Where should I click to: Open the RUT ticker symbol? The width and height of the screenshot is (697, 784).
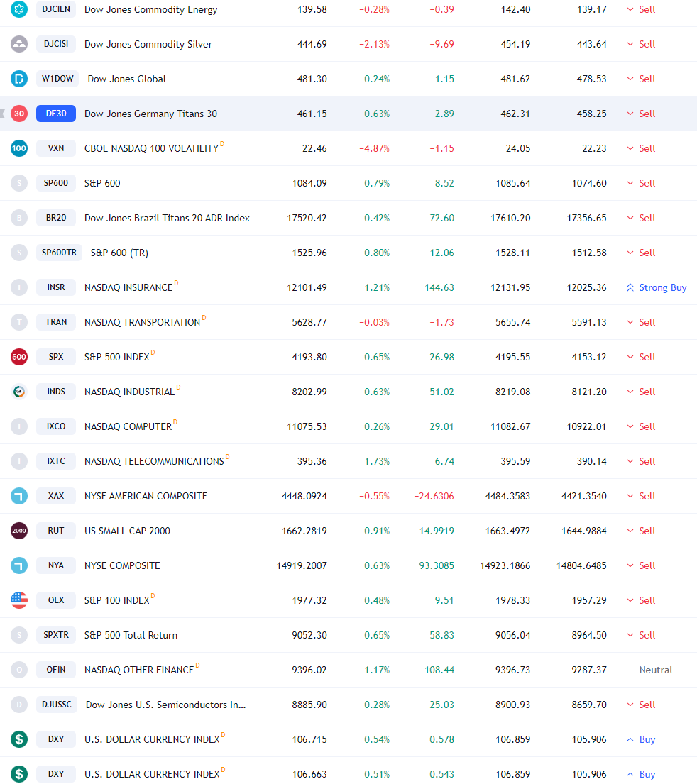tap(56, 531)
